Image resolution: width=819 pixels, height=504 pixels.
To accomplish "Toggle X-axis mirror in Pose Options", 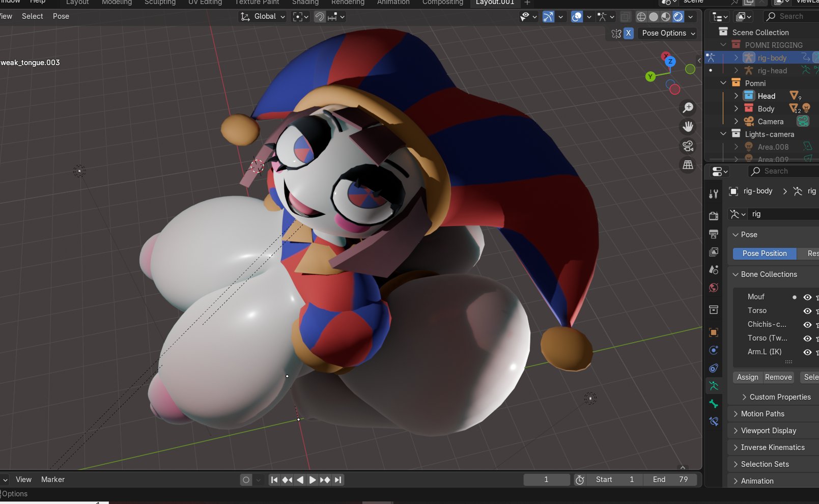I will (x=629, y=33).
